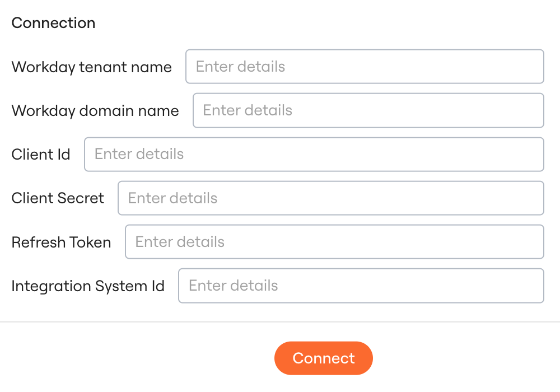Viewport: 560px width, 392px height.
Task: Click the divider line above Connect
Action: point(280,322)
